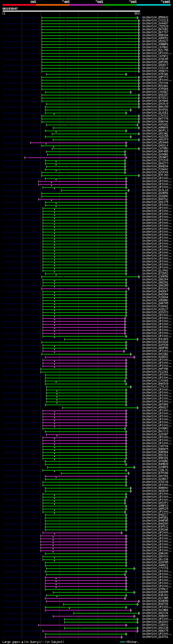Open the UniRef100_Q38M56 entry
Image resolution: width=173 pixels, height=644 pixels.
[155, 277]
